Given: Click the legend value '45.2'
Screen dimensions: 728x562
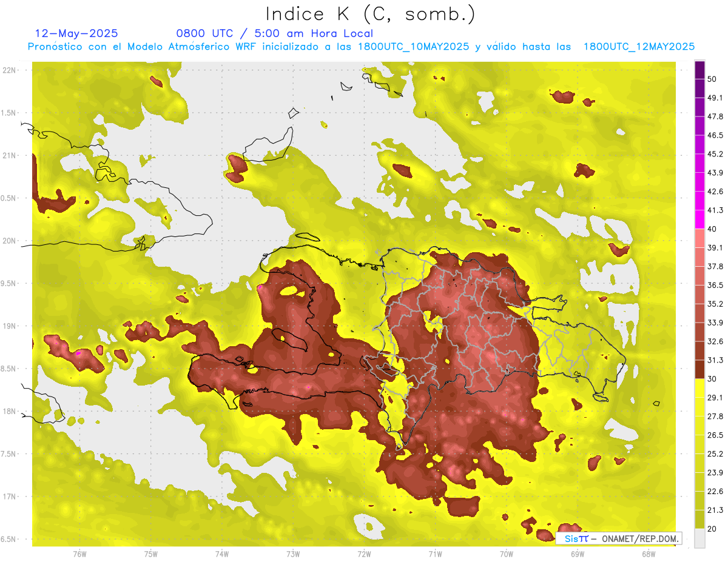Looking at the screenshot, I should click(x=715, y=154).
